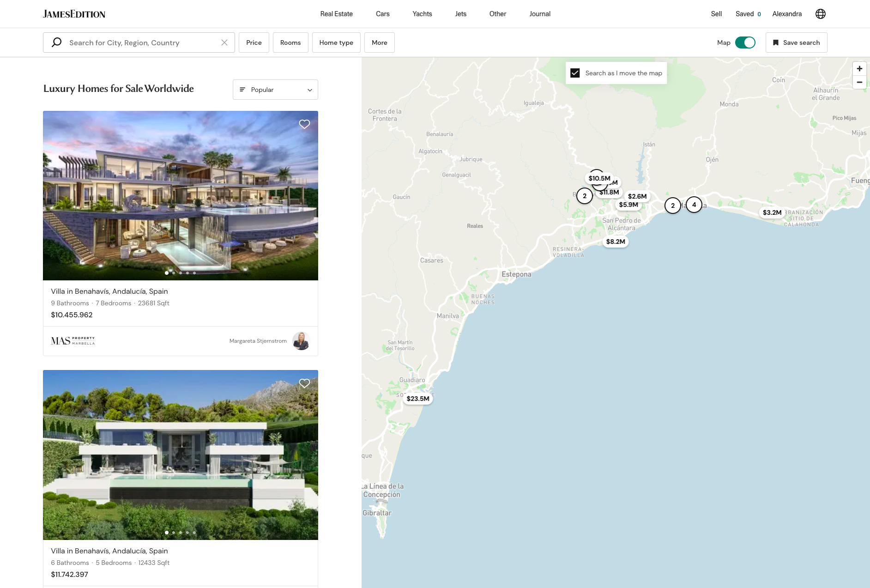Click the search magnifier icon
The width and height of the screenshot is (870, 588).
click(57, 42)
